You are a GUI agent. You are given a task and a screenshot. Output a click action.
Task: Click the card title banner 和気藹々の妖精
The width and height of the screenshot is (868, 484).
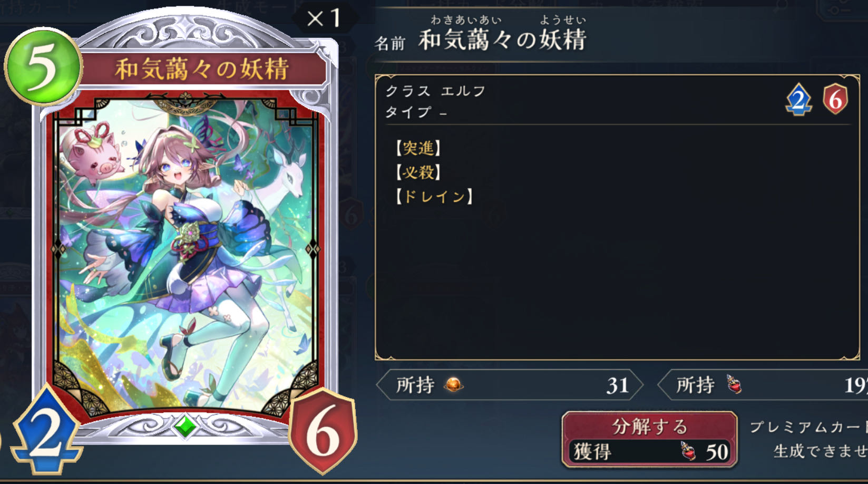[x=202, y=69]
